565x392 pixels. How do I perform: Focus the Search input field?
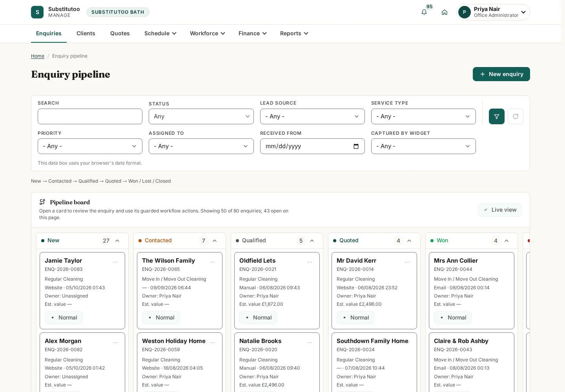click(x=90, y=116)
